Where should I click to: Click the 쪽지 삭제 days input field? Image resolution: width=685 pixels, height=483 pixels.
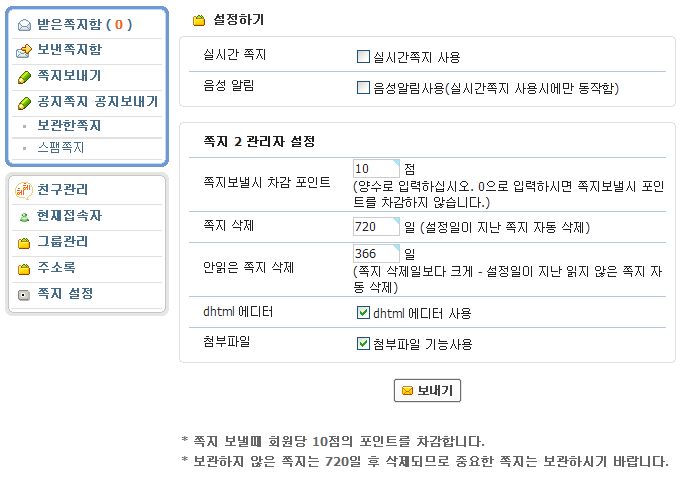click(x=376, y=226)
